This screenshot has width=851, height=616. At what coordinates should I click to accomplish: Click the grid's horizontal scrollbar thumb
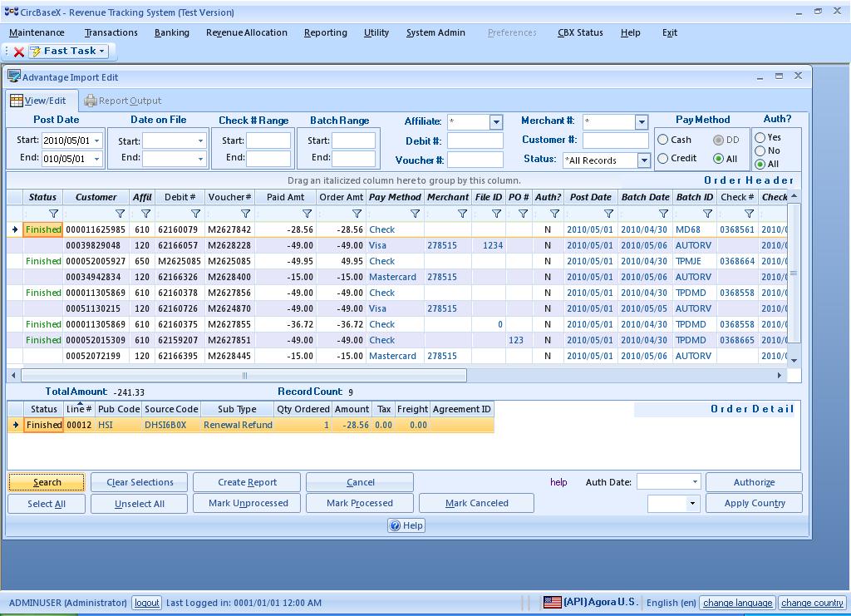(243, 376)
